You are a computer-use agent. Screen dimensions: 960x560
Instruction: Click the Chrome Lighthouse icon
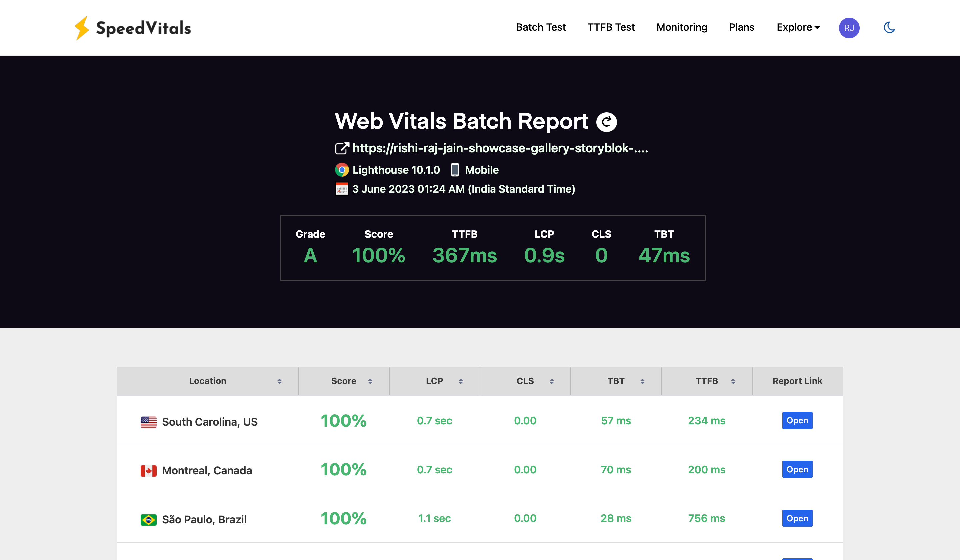point(342,170)
